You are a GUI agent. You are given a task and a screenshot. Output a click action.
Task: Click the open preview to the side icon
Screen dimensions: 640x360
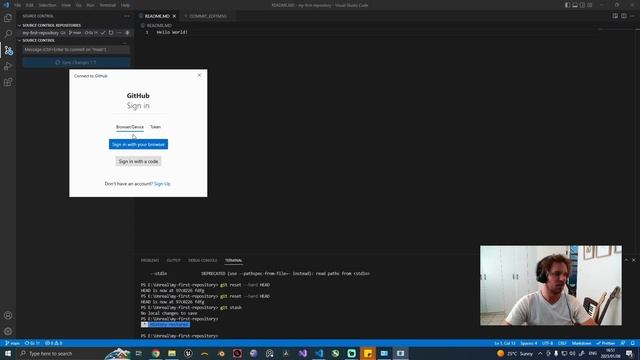[x=615, y=16]
